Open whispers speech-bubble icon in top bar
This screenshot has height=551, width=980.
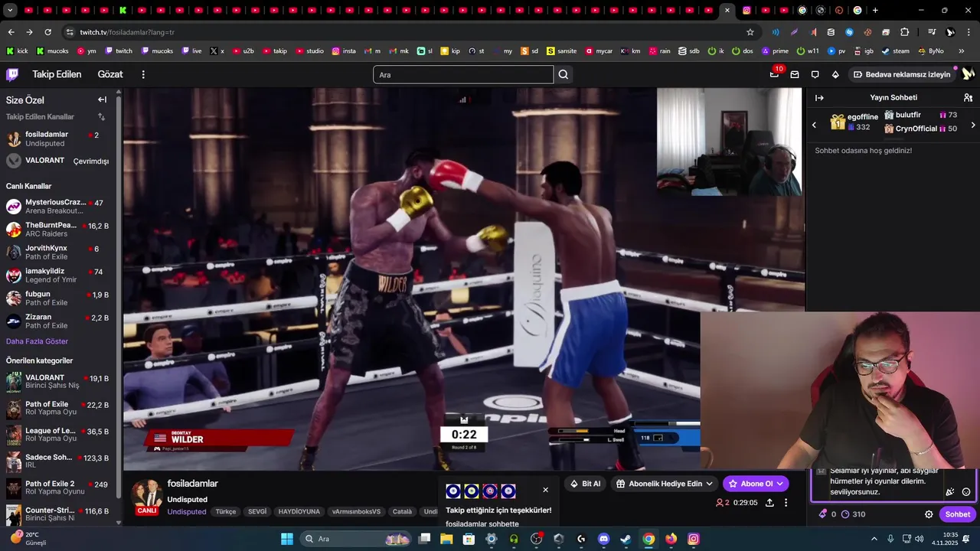coord(815,74)
